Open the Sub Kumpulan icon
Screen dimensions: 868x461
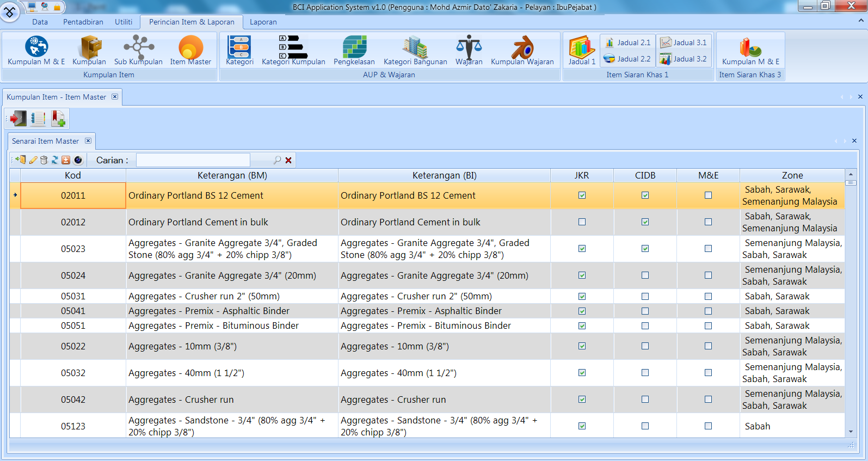[138, 51]
